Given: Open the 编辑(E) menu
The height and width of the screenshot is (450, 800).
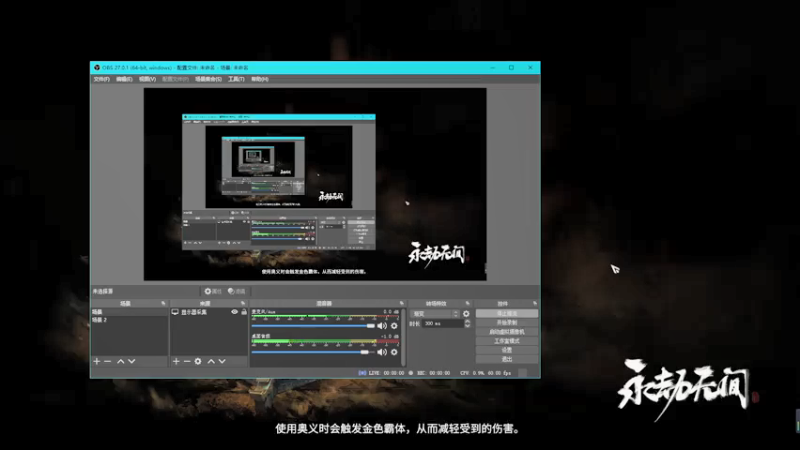Looking at the screenshot, I should click(124, 79).
